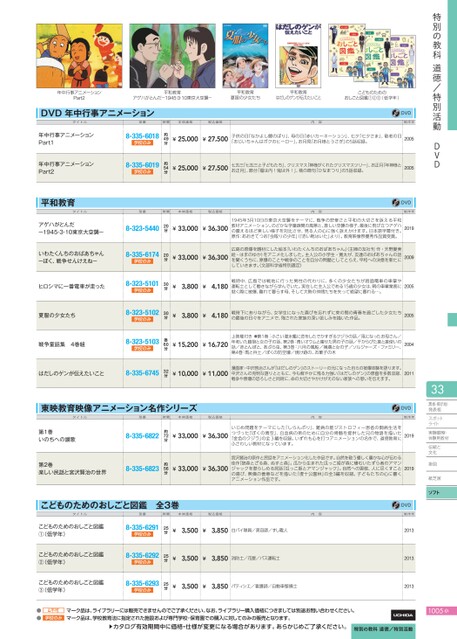The image size is (457, 639).
Task: Open product code link 8-323-5440
Action: (x=142, y=228)
